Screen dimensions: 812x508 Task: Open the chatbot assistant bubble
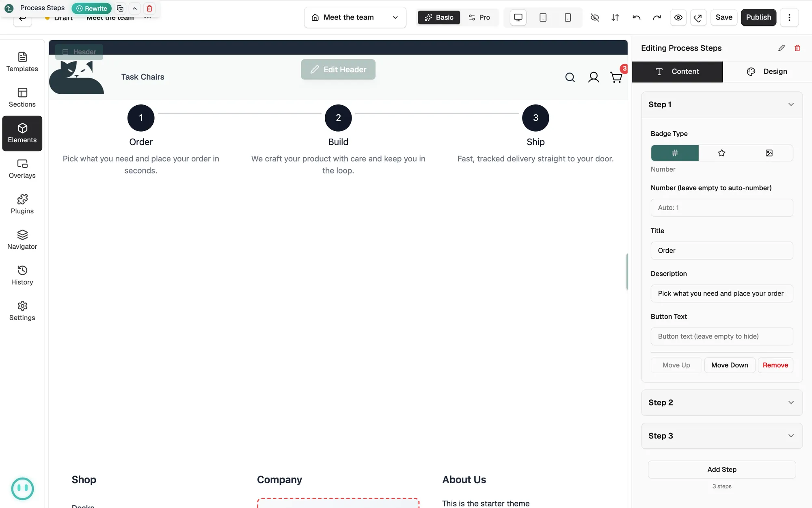click(22, 488)
